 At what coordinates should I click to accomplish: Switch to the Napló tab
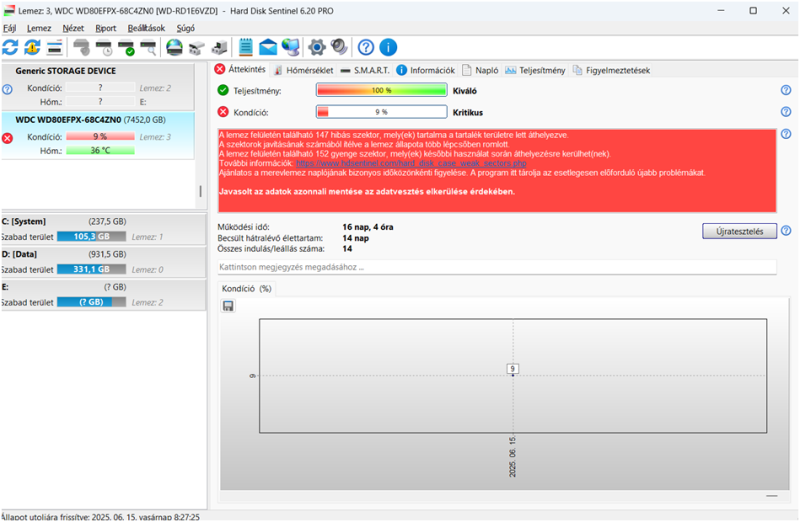[480, 70]
